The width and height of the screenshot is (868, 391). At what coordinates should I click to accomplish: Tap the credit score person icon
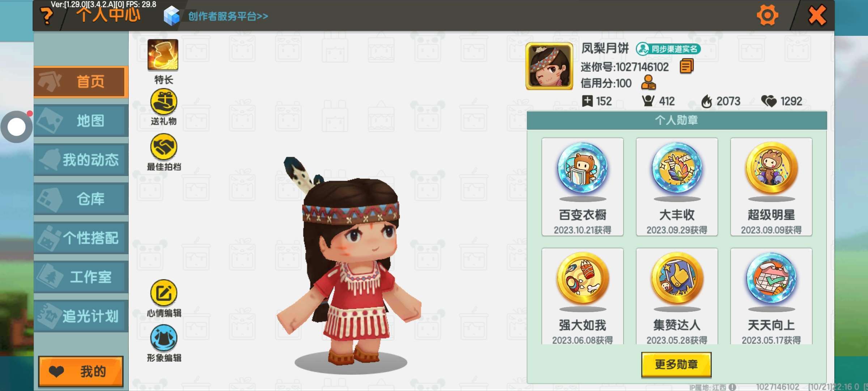648,83
